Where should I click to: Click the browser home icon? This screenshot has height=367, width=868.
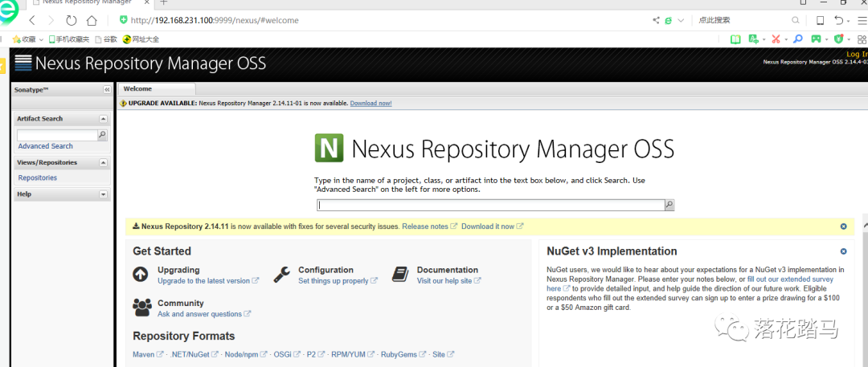tap(92, 20)
